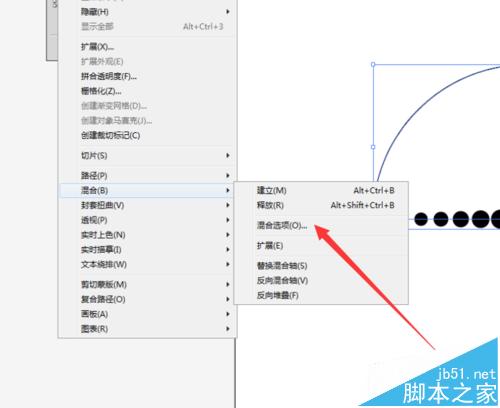Open the 透视(P) submenu

[147, 220]
